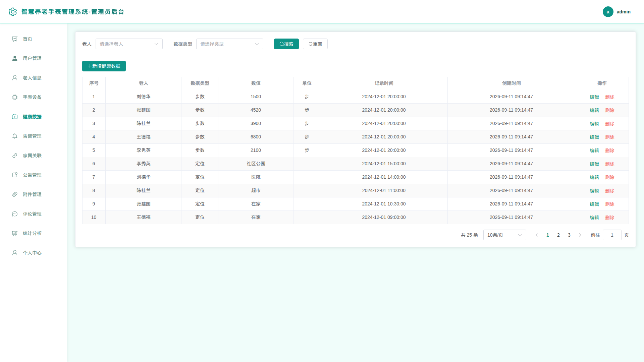644x362 pixels.
Task: Click the 评论管理 chat bubble icon
Action: point(15,214)
